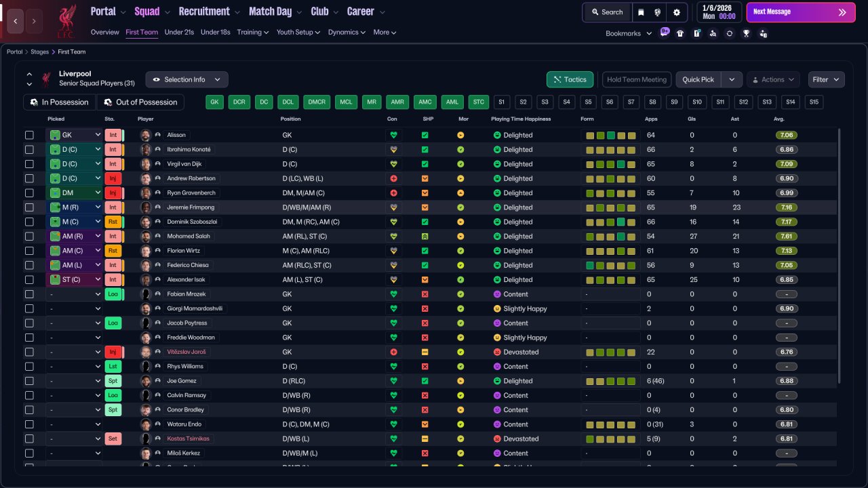
Task: Open Alisson's GK picked position dropdown
Action: (x=74, y=135)
